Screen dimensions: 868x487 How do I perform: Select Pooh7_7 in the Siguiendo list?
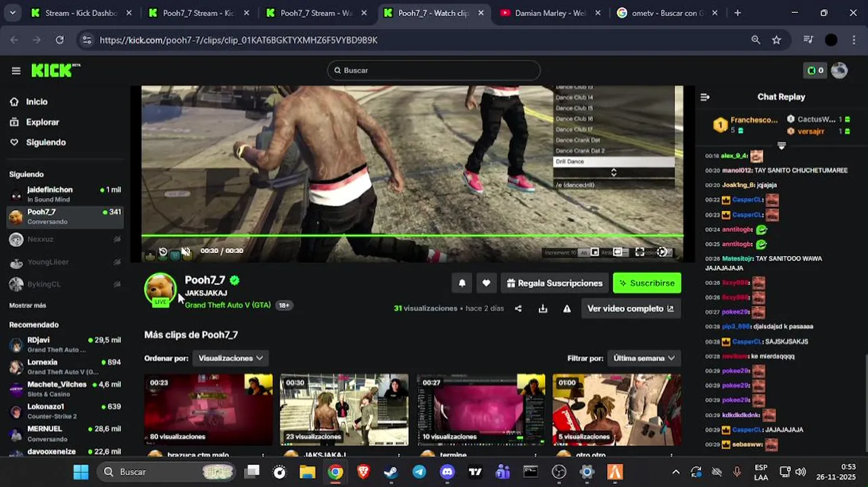point(65,216)
